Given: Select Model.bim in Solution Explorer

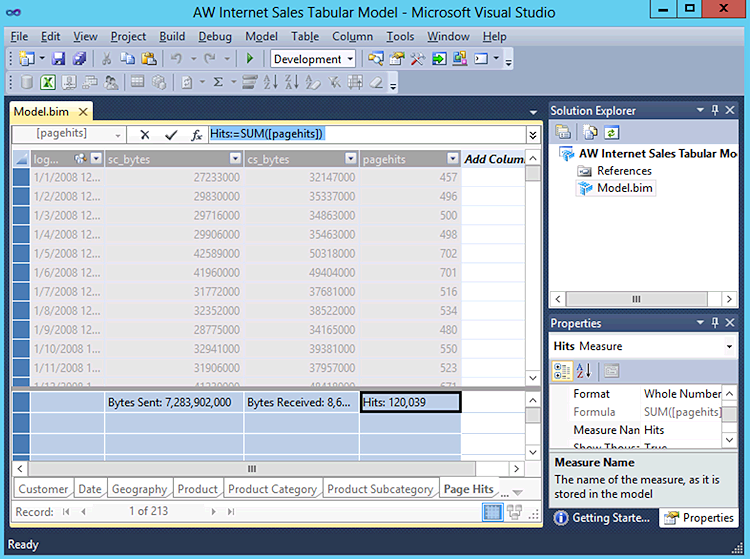Looking at the screenshot, I should [625, 188].
